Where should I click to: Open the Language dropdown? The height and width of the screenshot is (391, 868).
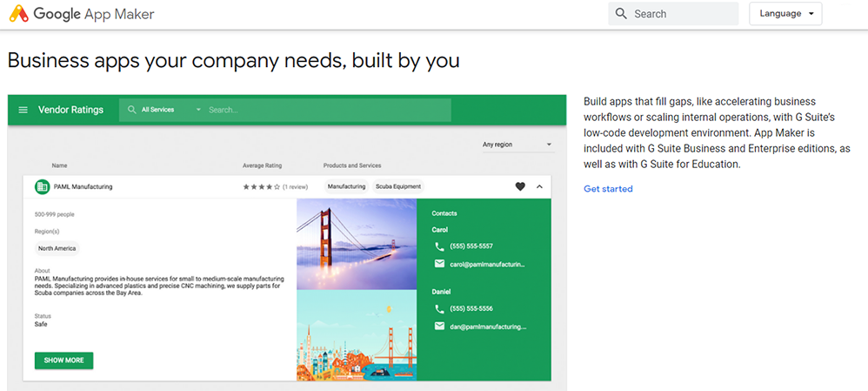click(x=785, y=14)
